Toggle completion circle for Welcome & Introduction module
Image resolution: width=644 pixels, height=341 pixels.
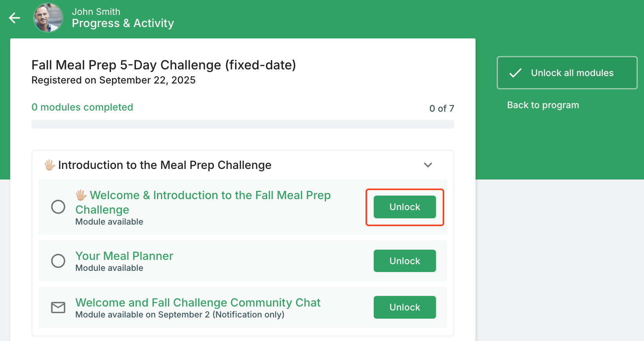(x=58, y=207)
